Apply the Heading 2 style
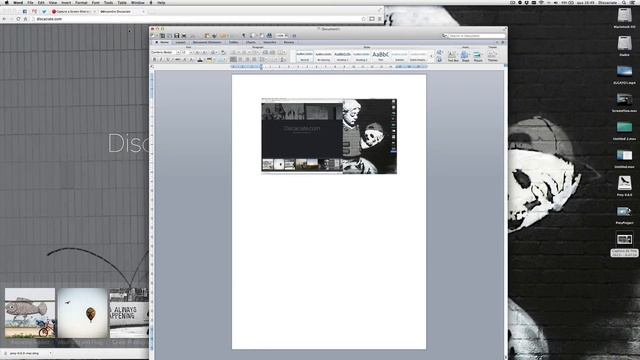640x360 pixels. [x=361, y=56]
